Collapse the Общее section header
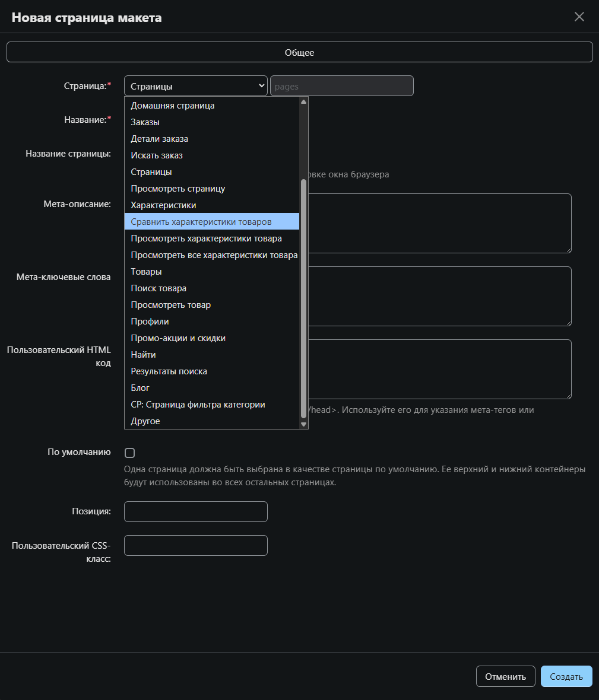 (299, 52)
